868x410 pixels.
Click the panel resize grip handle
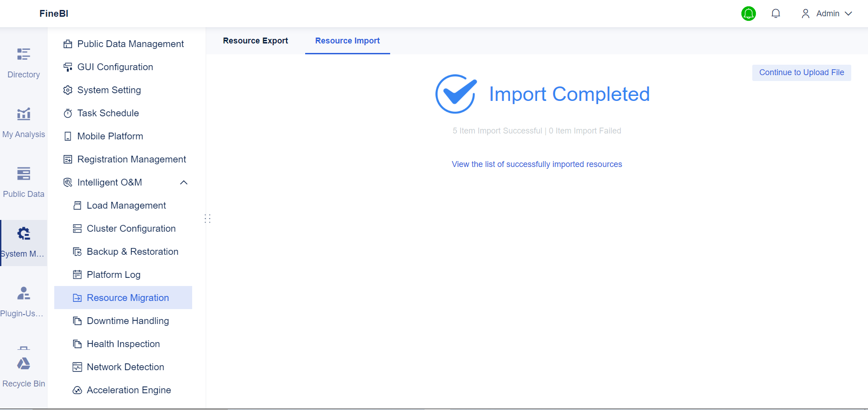pyautogui.click(x=208, y=219)
